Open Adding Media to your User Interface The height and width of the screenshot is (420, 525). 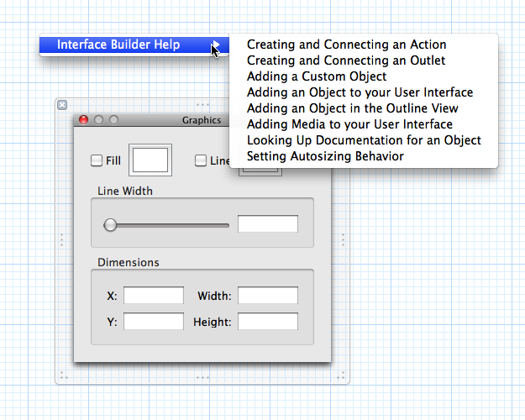pyautogui.click(x=349, y=124)
